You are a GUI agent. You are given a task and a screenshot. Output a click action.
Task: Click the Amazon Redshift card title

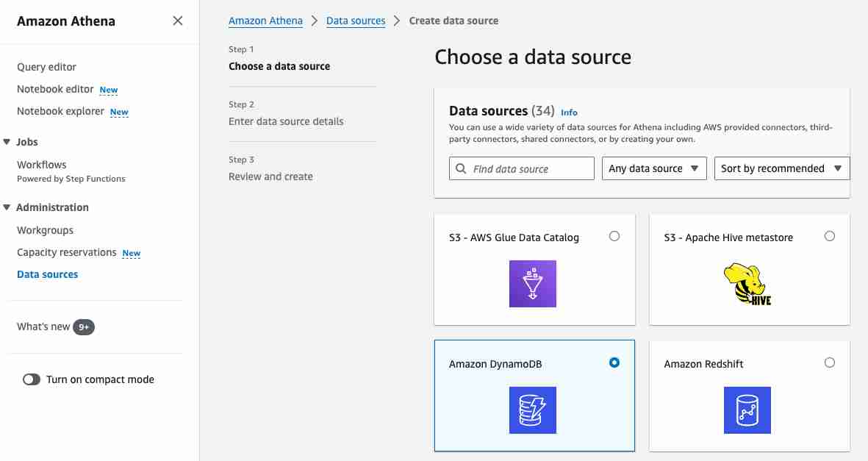703,364
